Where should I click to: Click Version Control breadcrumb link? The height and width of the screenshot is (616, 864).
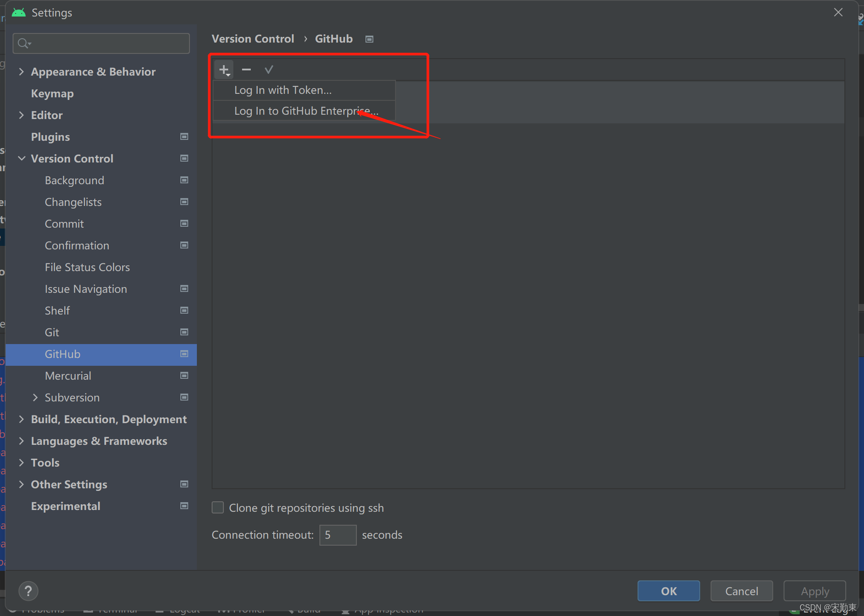tap(253, 39)
